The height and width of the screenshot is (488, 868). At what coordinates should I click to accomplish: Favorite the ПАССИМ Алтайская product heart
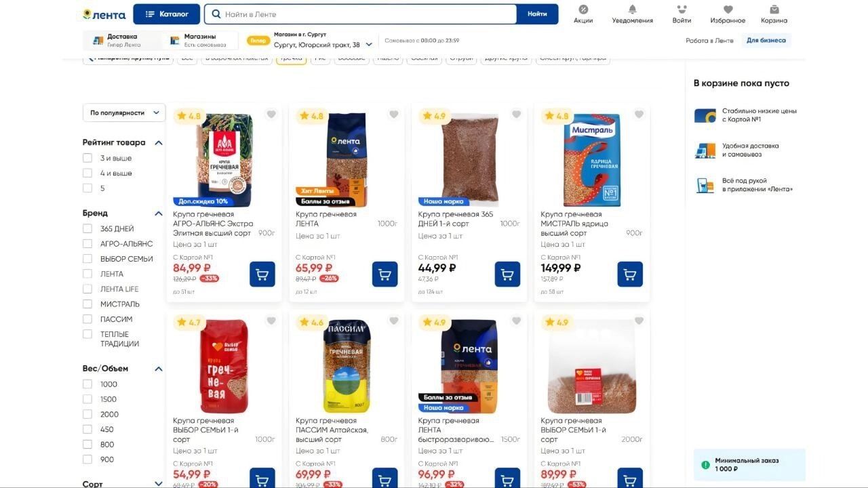[x=393, y=321]
